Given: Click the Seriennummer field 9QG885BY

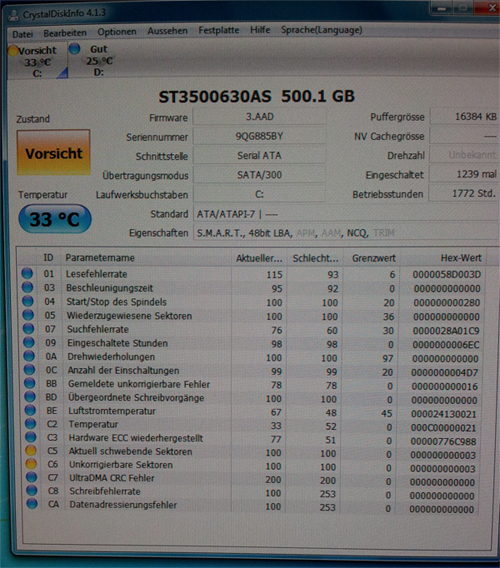Looking at the screenshot, I should (259, 136).
